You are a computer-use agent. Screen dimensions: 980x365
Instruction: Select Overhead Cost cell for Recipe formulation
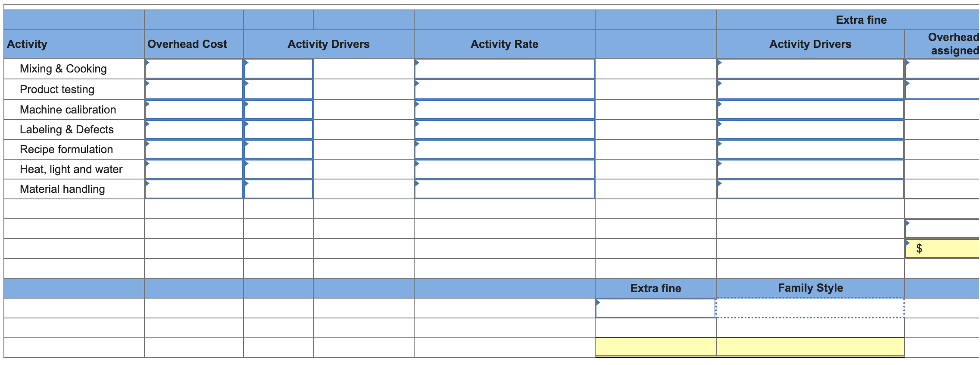194,149
